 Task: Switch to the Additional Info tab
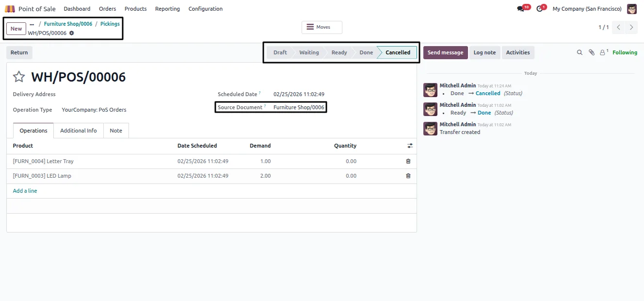tap(79, 131)
